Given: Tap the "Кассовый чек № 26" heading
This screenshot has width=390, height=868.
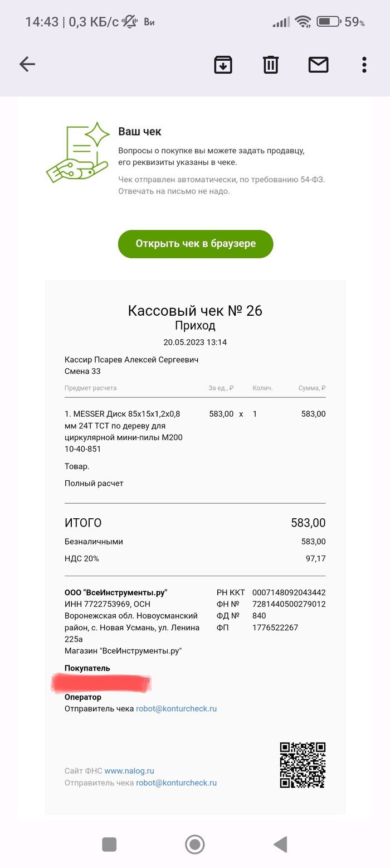Looking at the screenshot, I should 195,311.
